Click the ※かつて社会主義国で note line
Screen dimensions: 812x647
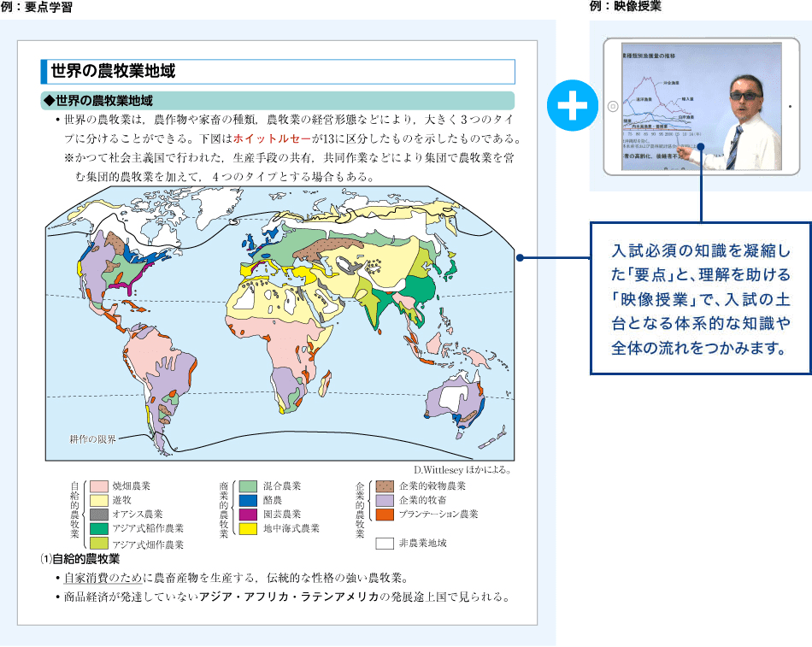pyautogui.click(x=290, y=157)
